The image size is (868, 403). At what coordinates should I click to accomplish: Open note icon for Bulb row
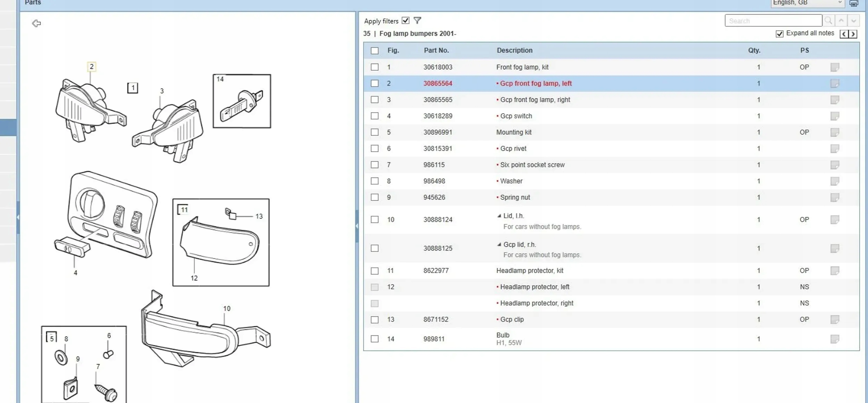coord(835,339)
